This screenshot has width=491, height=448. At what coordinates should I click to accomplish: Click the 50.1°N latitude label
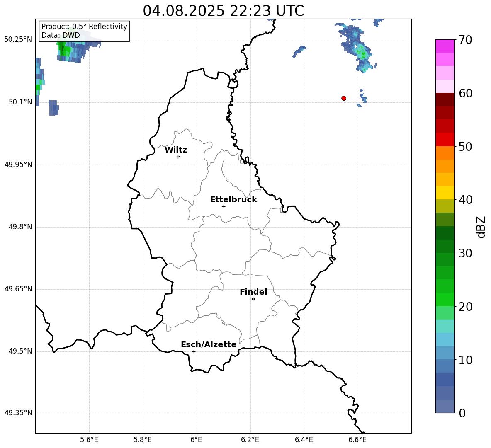pos(20,102)
